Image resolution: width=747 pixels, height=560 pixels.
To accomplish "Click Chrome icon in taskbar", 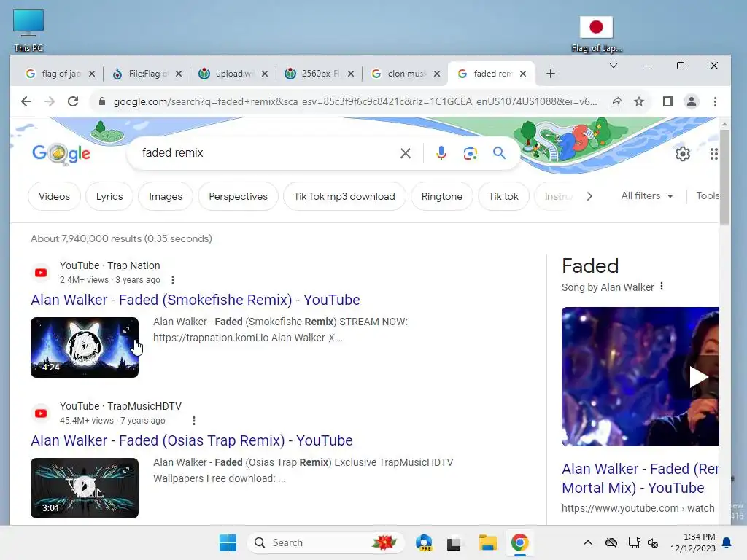I will click(x=519, y=542).
